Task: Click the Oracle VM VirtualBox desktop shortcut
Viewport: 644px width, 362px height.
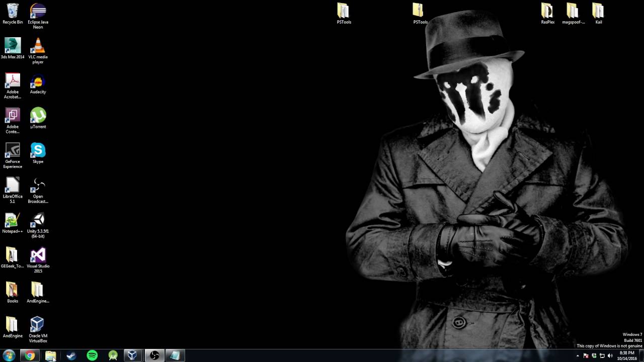Action: pyautogui.click(x=38, y=329)
